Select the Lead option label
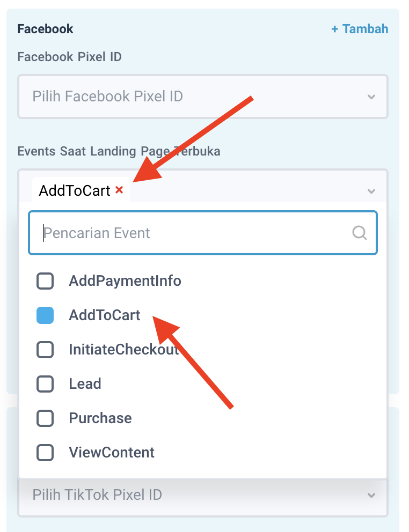This screenshot has width=409, height=532. tap(85, 384)
